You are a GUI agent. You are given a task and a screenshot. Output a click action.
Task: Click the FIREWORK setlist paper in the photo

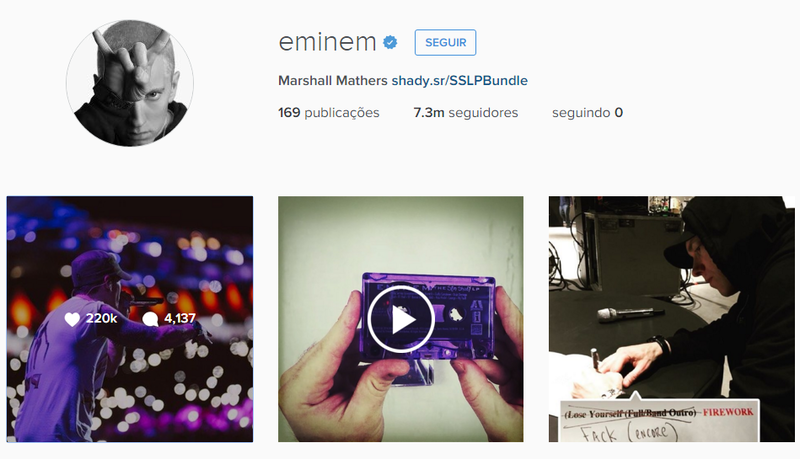659,421
